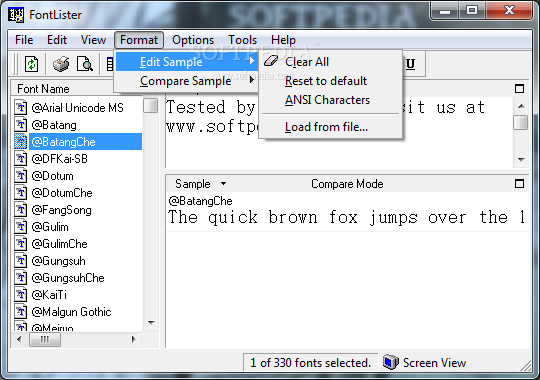Click the font icon beside @DotumChe
540x380 pixels.
[21, 193]
